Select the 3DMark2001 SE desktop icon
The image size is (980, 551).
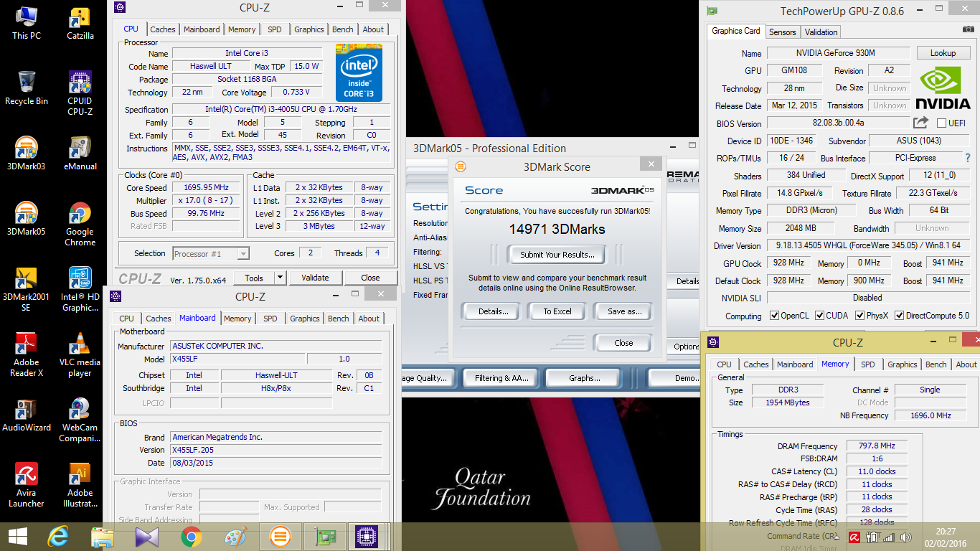pos(27,289)
